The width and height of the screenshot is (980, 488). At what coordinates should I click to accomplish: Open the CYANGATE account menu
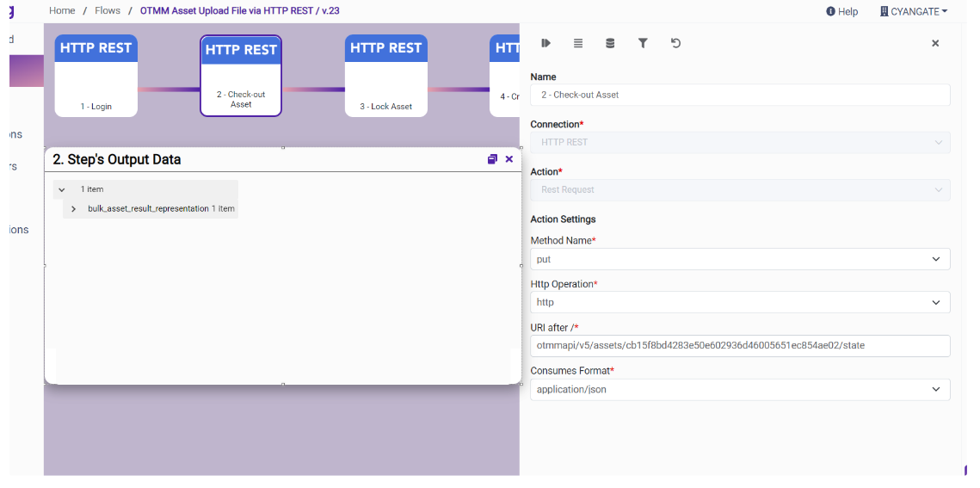913,11
